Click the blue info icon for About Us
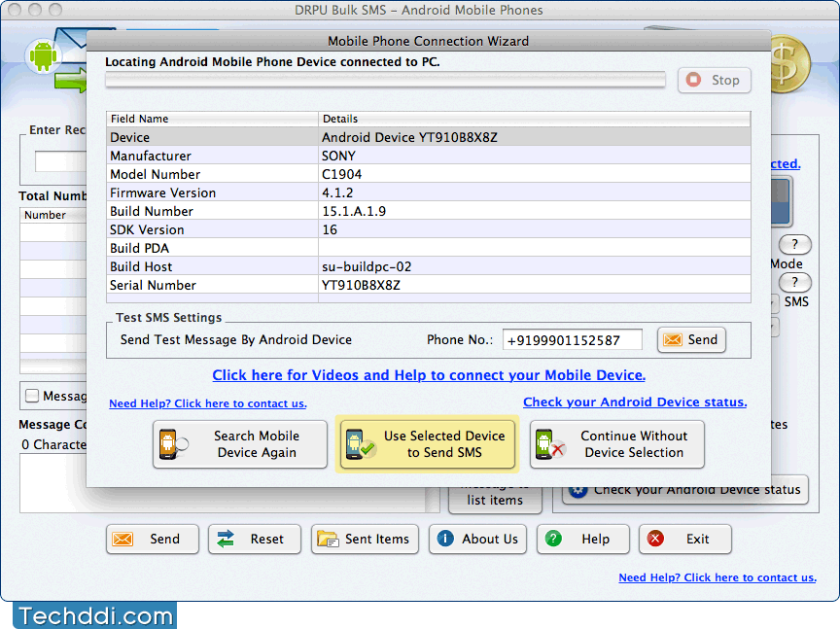 point(445,539)
